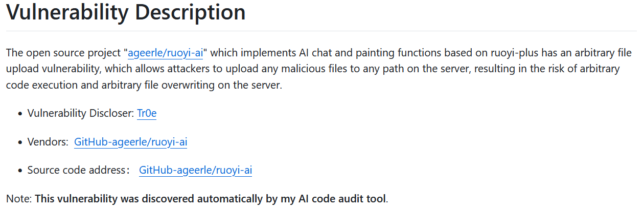The width and height of the screenshot is (644, 208).
Task: Click the horizontal divider below the heading
Action: 321,31
